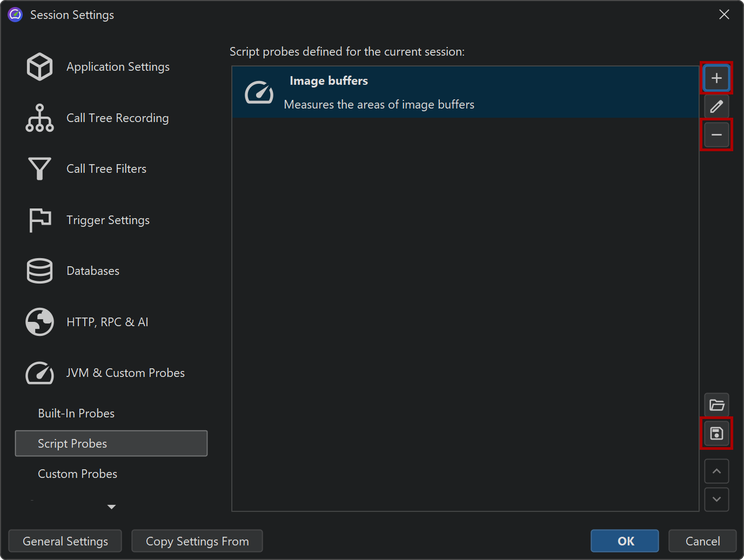Click the Call Tree Filters funnel icon
The image size is (744, 560).
[39, 169]
